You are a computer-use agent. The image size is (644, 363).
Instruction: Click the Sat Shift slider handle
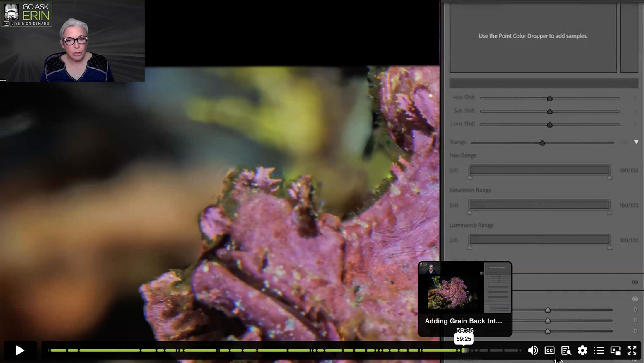click(x=550, y=112)
